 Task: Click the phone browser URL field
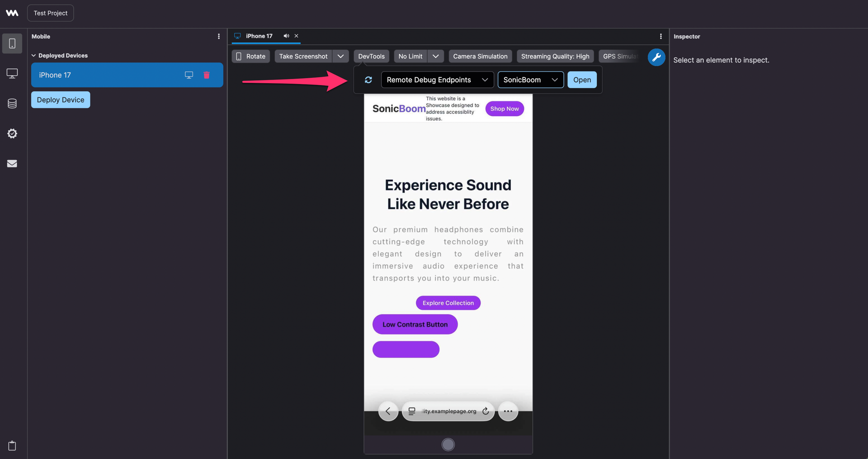point(448,411)
